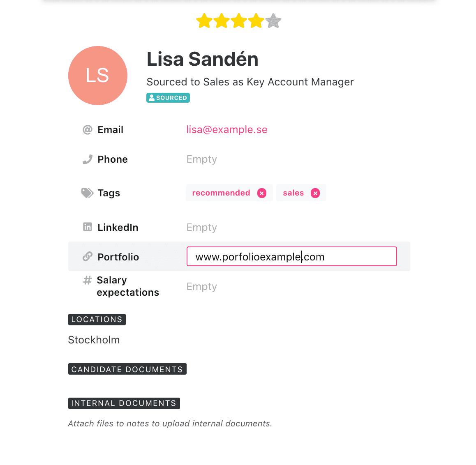
Task: Edit the empty LinkedIn field
Action: pos(201,227)
